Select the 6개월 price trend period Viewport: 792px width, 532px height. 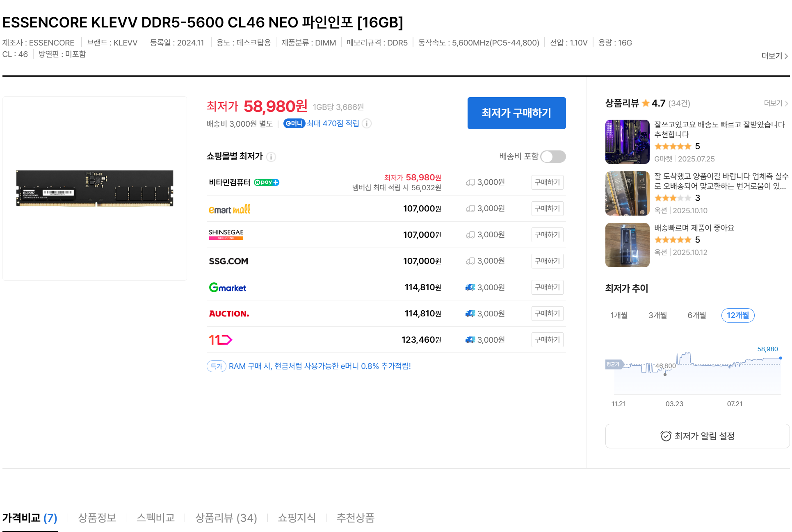[x=697, y=315]
